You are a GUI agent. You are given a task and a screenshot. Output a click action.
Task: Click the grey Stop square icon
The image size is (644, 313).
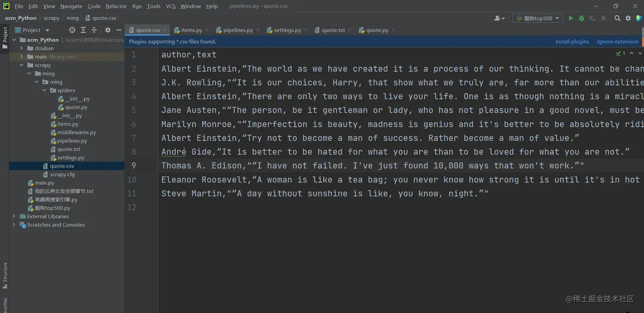point(603,18)
